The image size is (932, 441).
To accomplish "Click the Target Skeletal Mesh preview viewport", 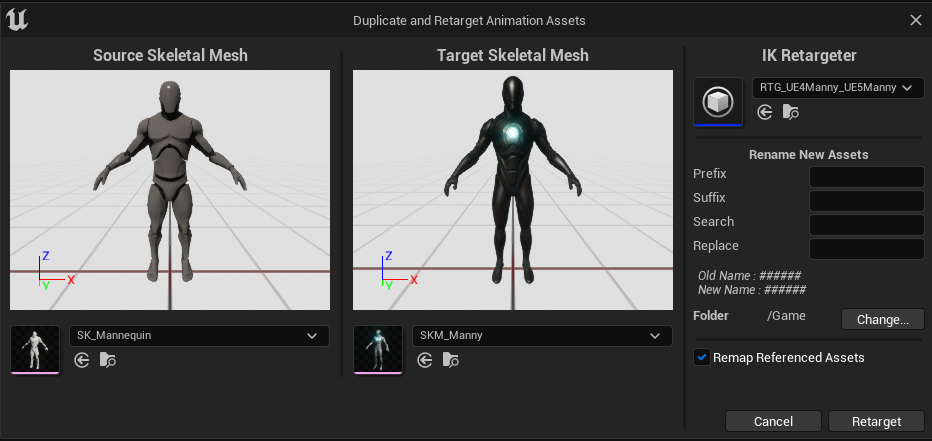I will click(x=513, y=190).
